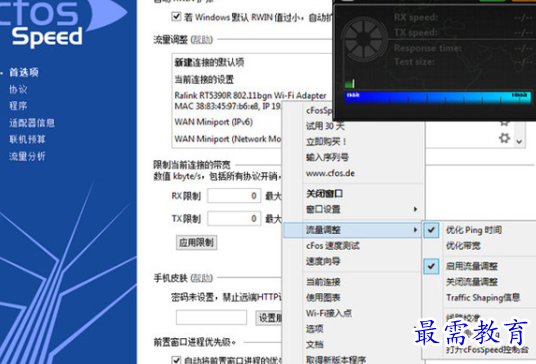
Task: Open 联机预算 in the sidebar
Action: (27, 139)
